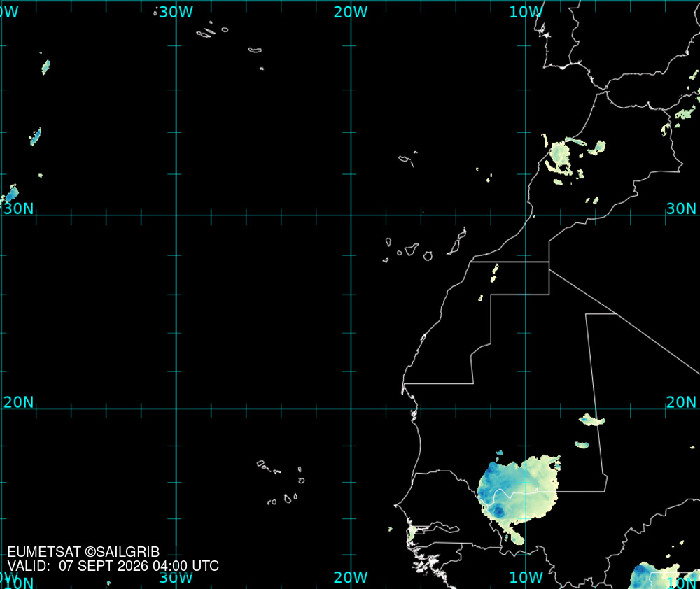
Task: Click the EUMETSAT ©SAILGRIB credit text
Action: (x=83, y=552)
